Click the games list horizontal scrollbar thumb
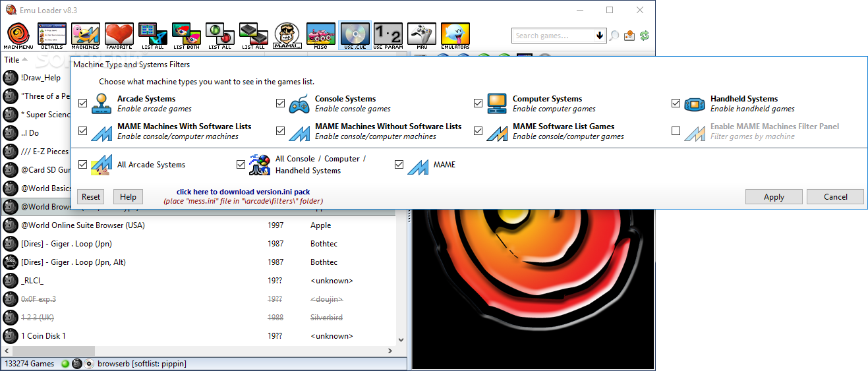Image resolution: width=868 pixels, height=371 pixels. (53, 350)
